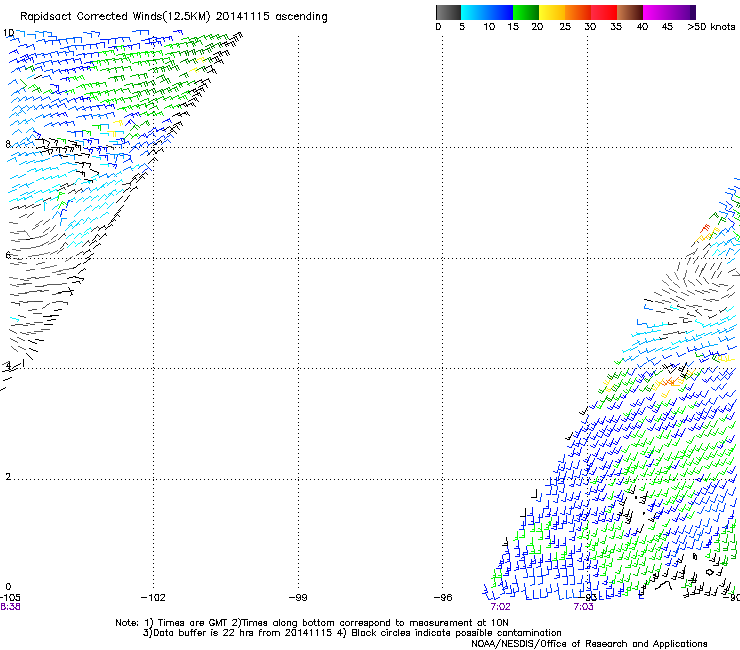740x650 pixels.
Task: Click the orange 25-30 knots legend swatch
Action: (578, 12)
